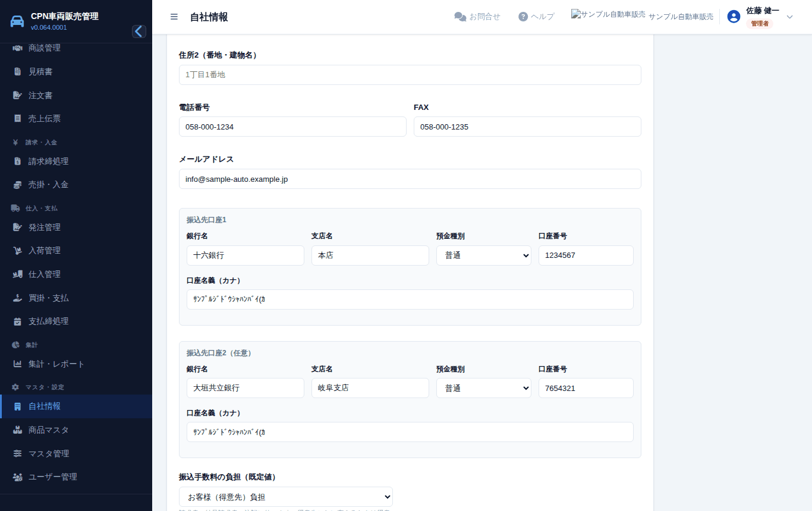Viewport: 812px width, 511px height.
Task: Click the 買掛・支払 hand icon
Action: coord(18,298)
